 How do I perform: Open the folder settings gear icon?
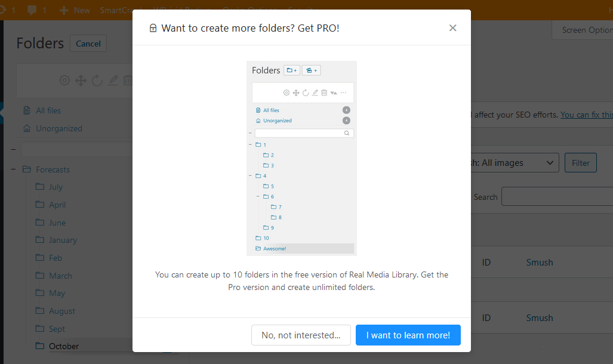64,81
